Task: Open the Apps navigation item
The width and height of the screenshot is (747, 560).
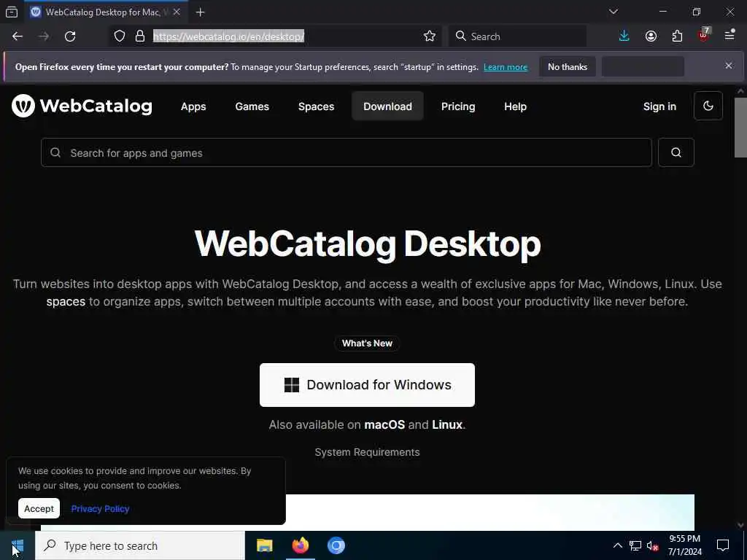Action: (193, 106)
